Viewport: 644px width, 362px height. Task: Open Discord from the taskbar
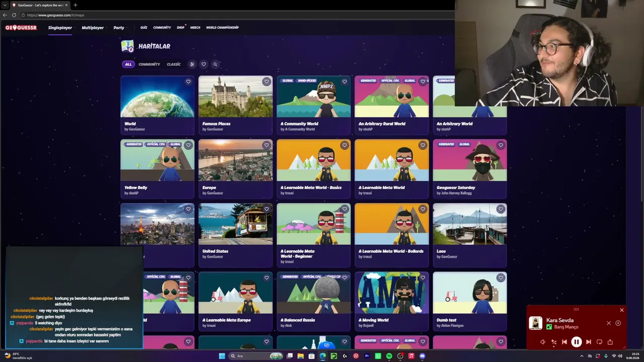coord(422,356)
